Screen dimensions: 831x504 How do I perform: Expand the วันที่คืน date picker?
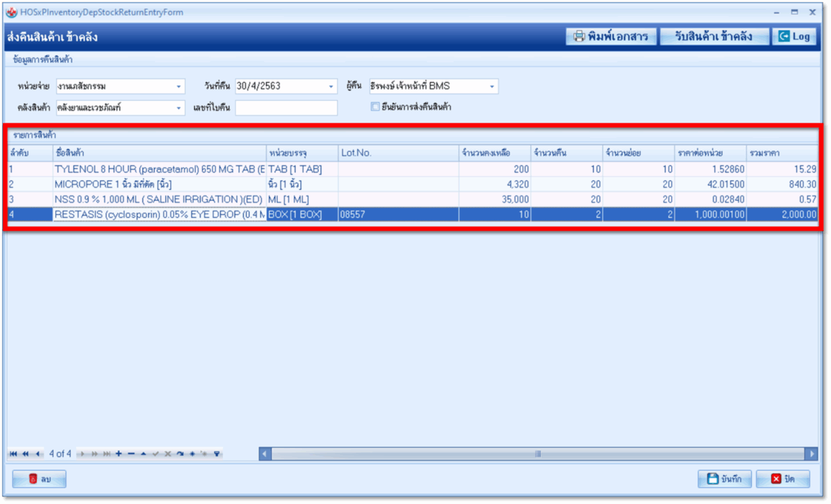(330, 87)
